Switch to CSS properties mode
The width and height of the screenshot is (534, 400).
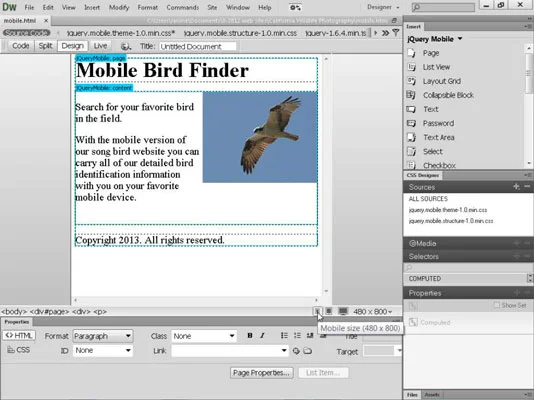tap(19, 350)
